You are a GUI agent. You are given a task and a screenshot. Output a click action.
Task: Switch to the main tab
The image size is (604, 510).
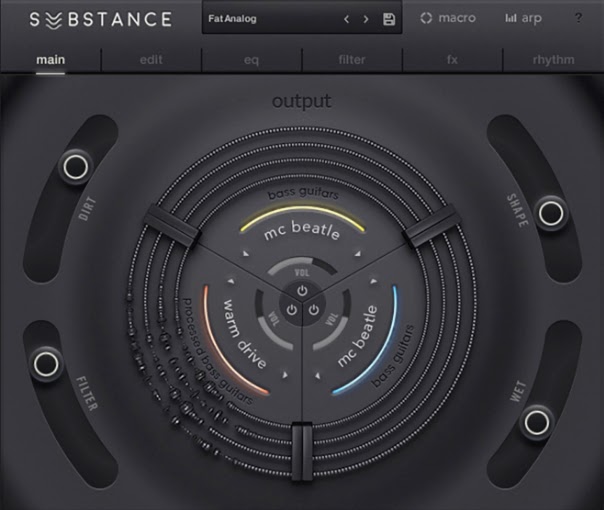[x=50, y=60]
